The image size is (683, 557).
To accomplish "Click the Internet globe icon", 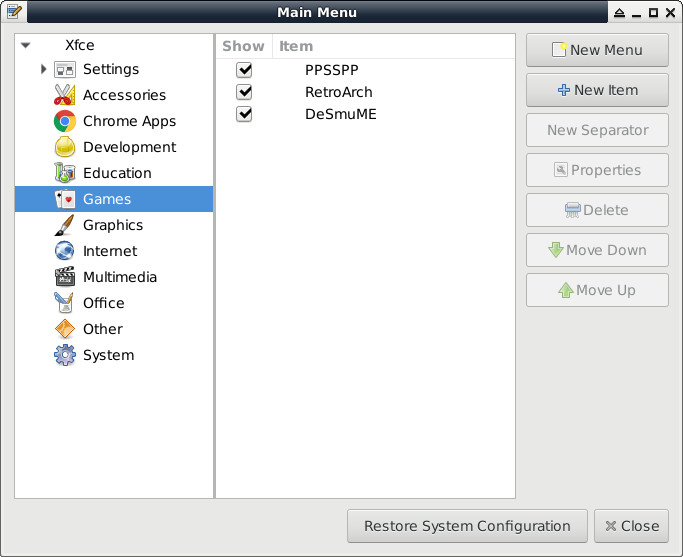I will [x=64, y=251].
